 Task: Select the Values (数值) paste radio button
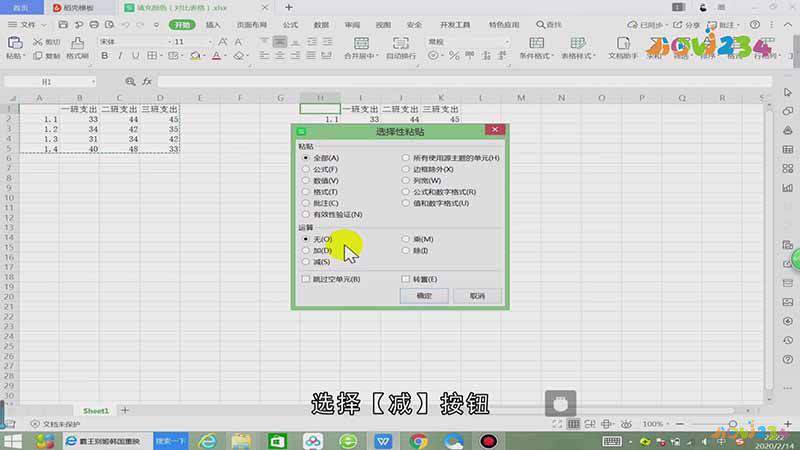(x=306, y=181)
